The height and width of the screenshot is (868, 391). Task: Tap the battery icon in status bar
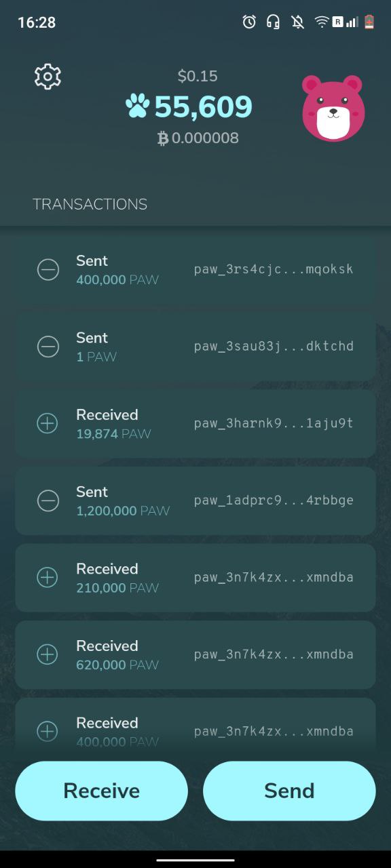[x=369, y=22]
